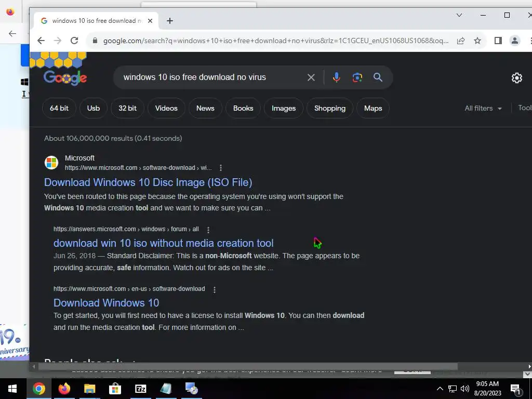Open options for the Microsoft result

tap(221, 168)
